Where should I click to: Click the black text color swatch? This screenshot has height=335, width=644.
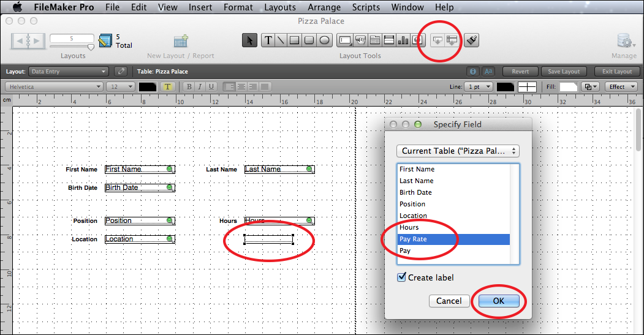tap(148, 86)
